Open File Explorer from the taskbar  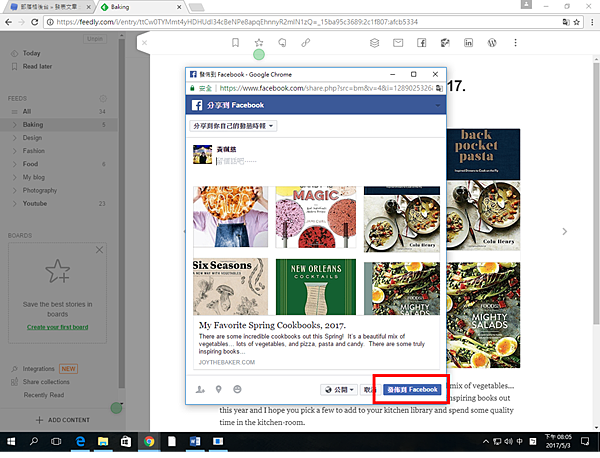point(103,442)
